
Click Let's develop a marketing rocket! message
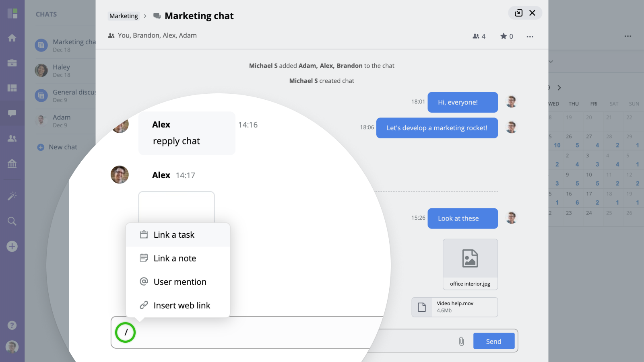pyautogui.click(x=437, y=128)
